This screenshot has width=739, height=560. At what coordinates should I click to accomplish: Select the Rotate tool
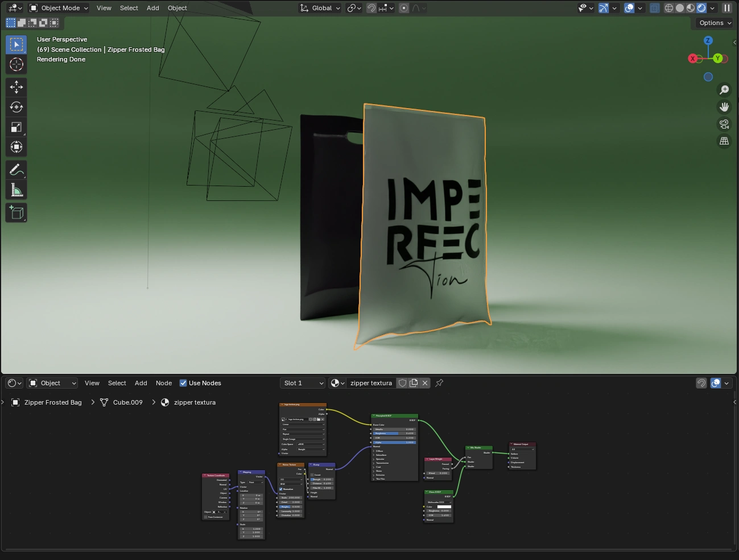click(x=16, y=107)
